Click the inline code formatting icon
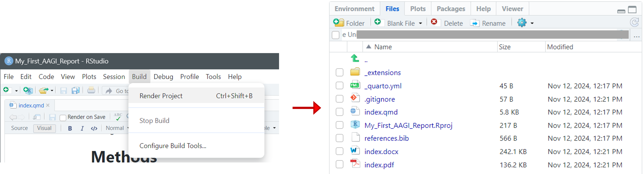644x174 pixels. tap(94, 128)
